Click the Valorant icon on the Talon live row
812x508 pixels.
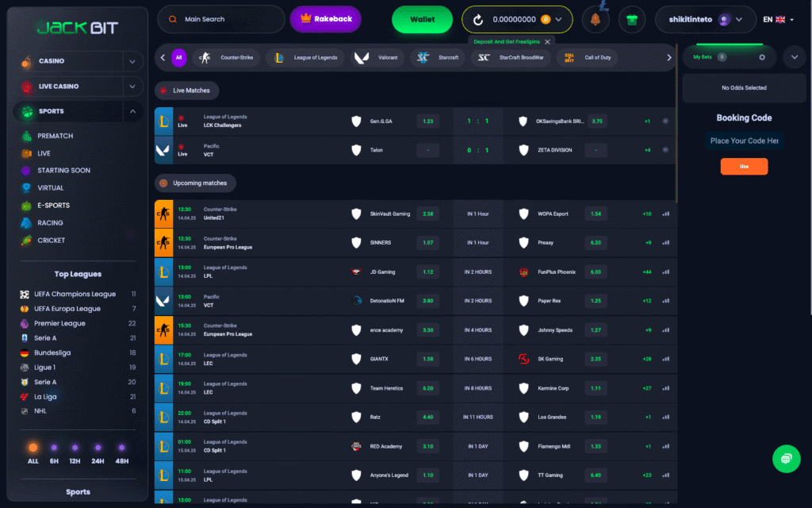(163, 150)
